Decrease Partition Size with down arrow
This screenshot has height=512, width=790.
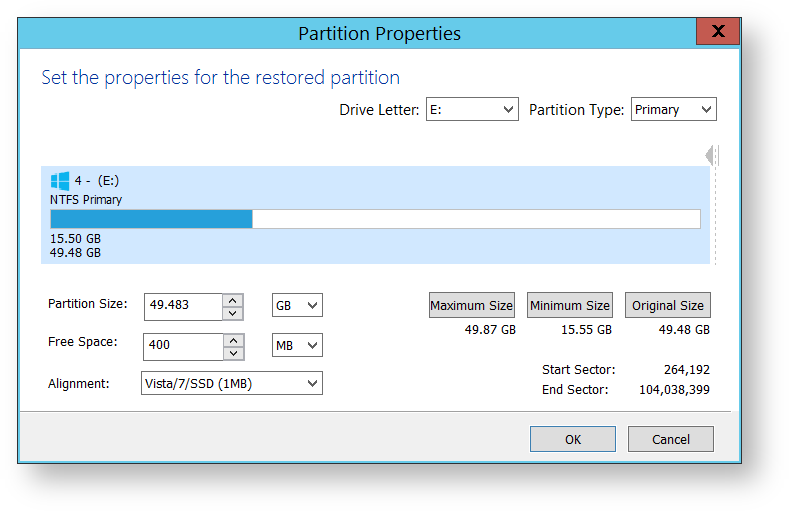tap(233, 313)
